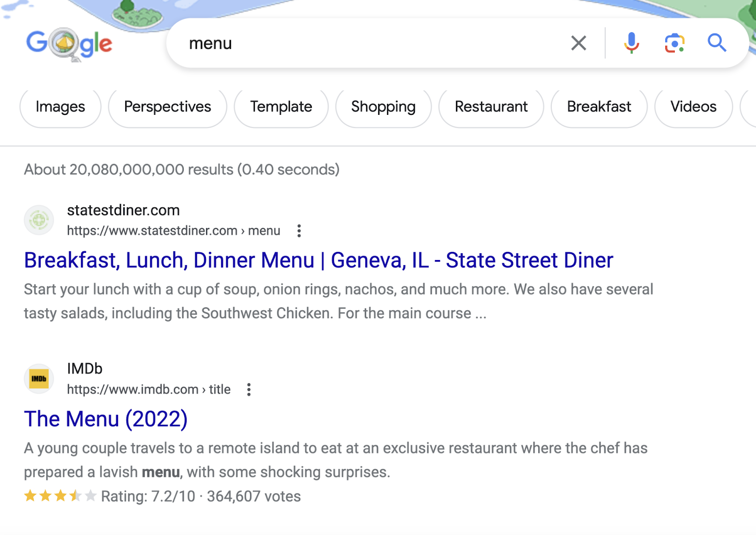Open The Menu (2022) IMDb page

(105, 419)
